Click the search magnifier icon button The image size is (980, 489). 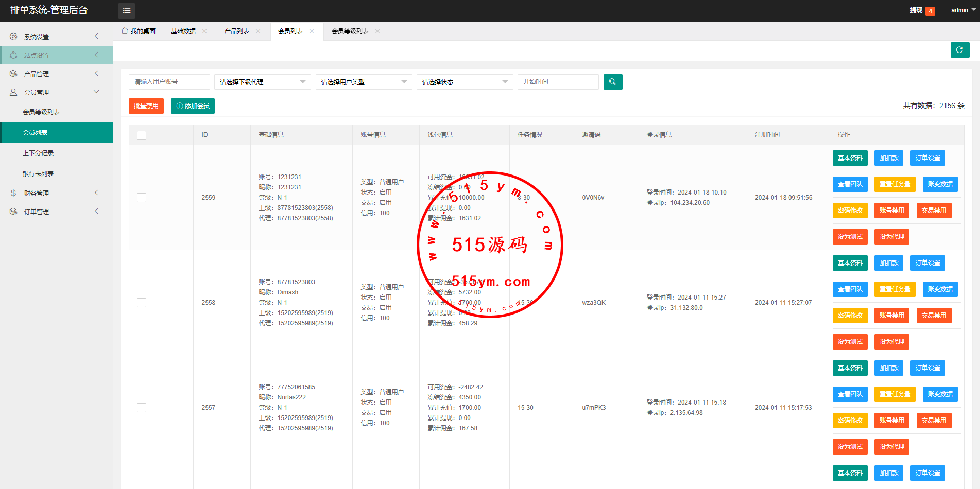click(x=612, y=82)
